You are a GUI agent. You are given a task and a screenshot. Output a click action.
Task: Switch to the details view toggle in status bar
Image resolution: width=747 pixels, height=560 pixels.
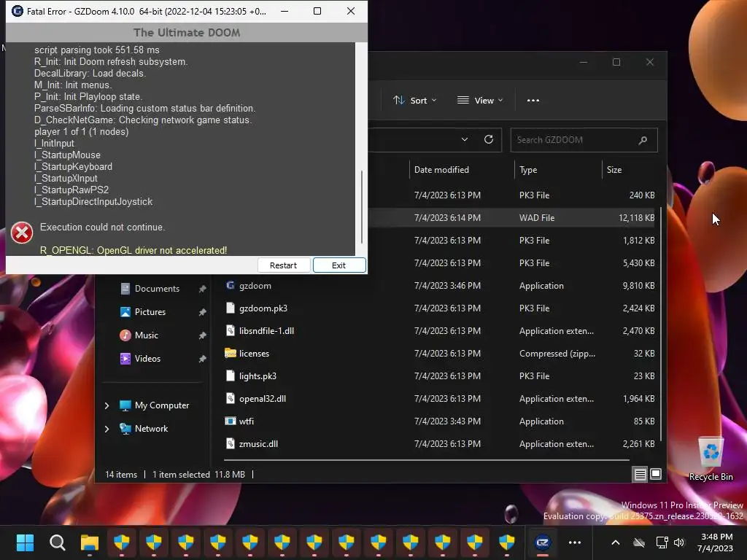pyautogui.click(x=640, y=474)
